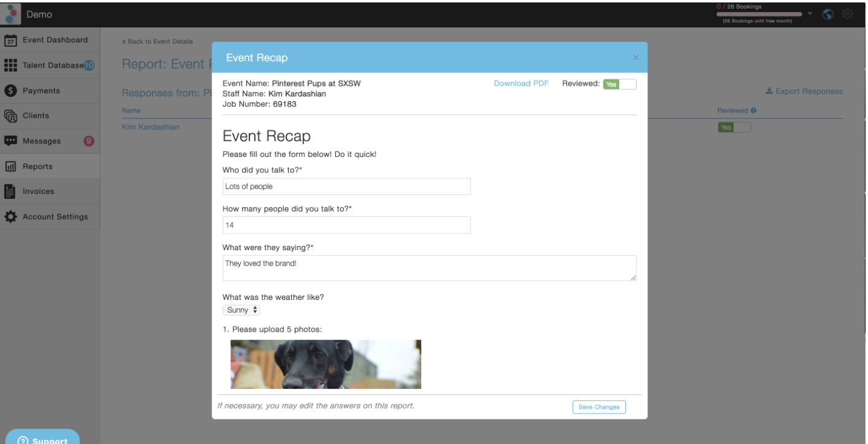The width and height of the screenshot is (868, 444).
Task: Click the Reports chart icon
Action: coord(10,166)
